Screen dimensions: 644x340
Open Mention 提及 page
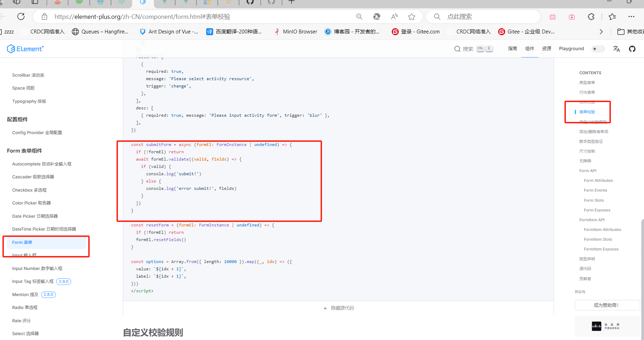point(25,295)
